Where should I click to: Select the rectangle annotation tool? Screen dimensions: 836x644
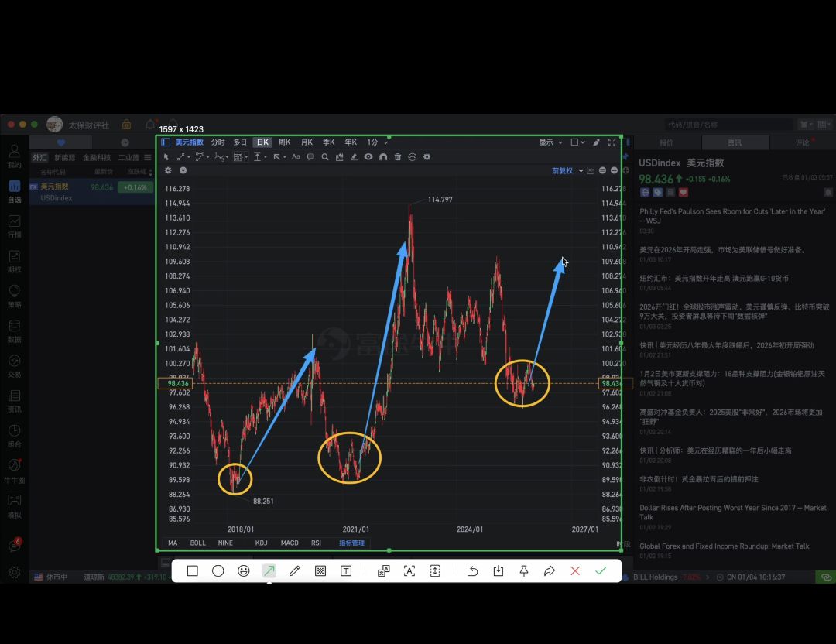[193, 571]
